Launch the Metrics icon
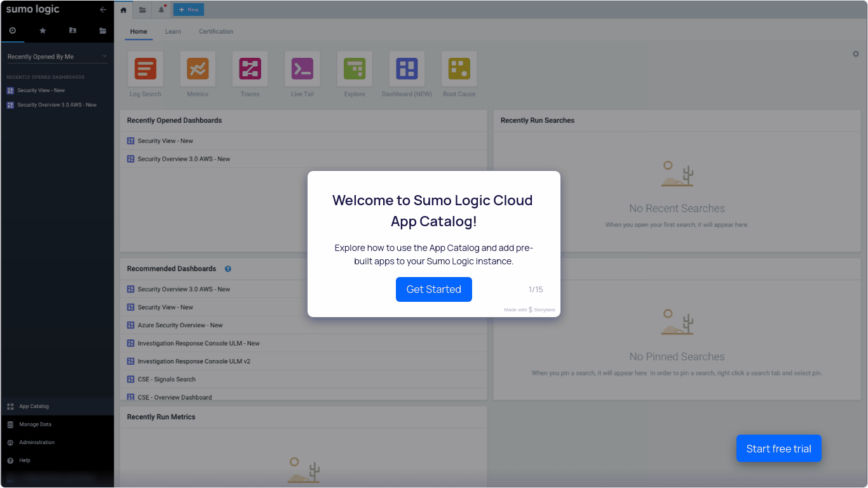 pyautogui.click(x=198, y=69)
